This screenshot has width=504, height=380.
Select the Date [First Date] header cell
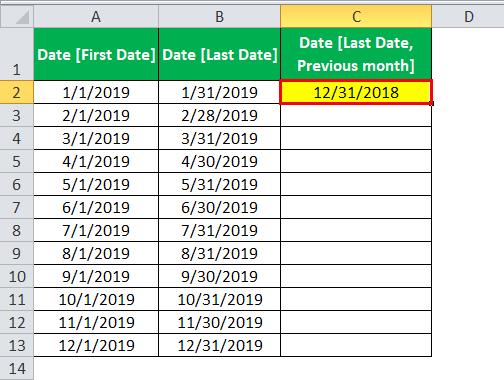point(96,54)
